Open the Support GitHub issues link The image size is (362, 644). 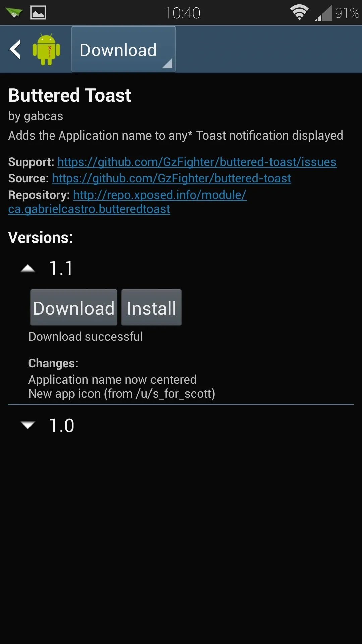point(197,162)
